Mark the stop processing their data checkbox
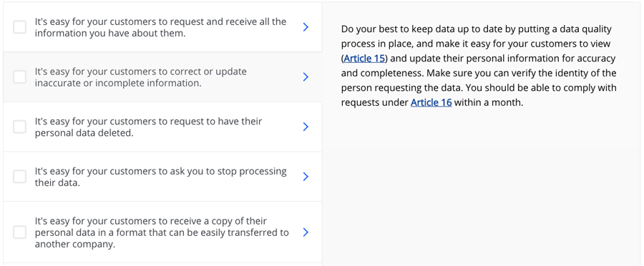This screenshot has height=266, width=644. tap(20, 177)
